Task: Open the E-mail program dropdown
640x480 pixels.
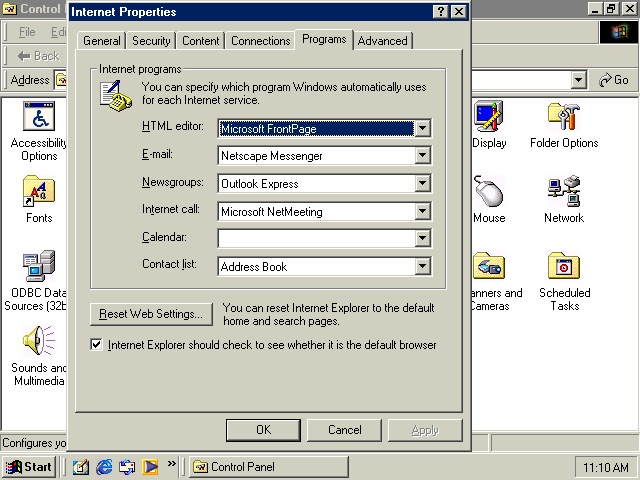Action: click(x=422, y=156)
